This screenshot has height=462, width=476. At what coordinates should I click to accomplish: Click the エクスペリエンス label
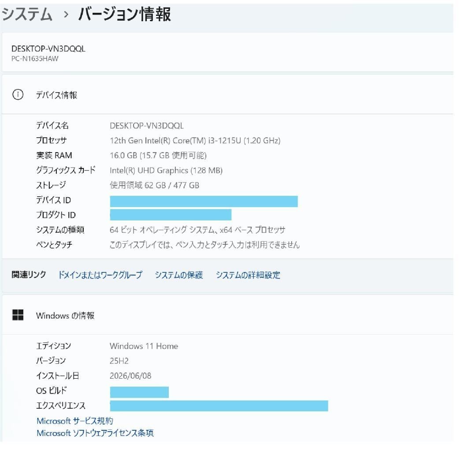(61, 406)
